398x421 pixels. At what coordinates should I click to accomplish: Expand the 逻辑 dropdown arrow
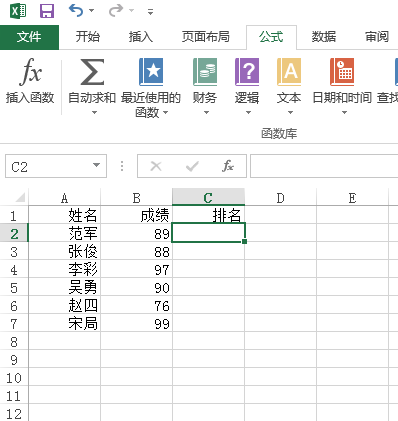click(x=248, y=112)
